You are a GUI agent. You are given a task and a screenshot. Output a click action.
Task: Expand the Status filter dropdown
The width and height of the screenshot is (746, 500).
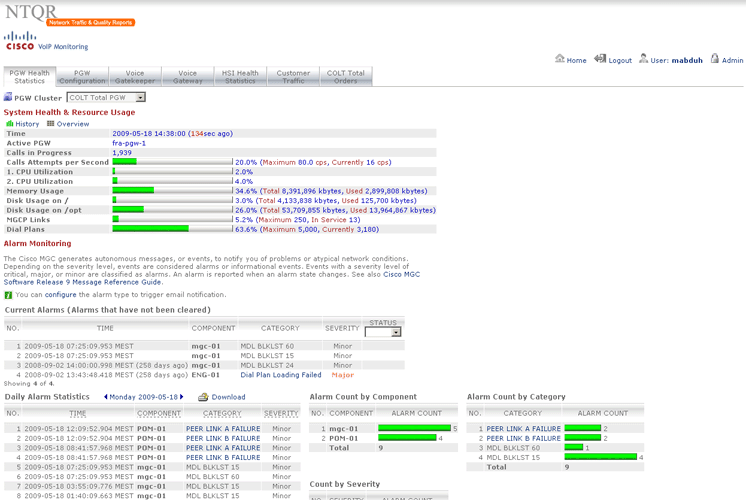click(x=396, y=332)
